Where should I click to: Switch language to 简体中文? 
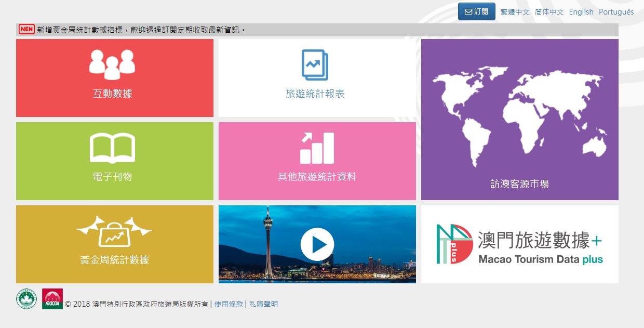point(549,12)
